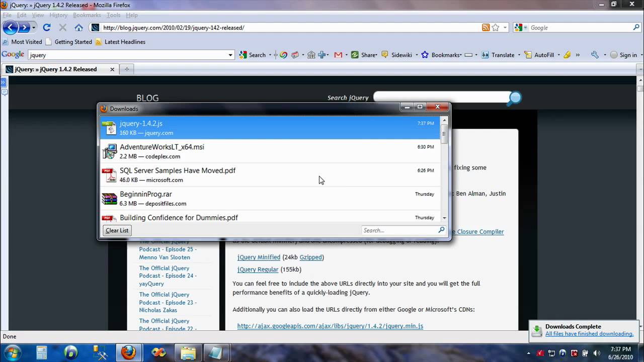Click the Firefox icon in the taskbar
The height and width of the screenshot is (362, 644).
coord(128,352)
